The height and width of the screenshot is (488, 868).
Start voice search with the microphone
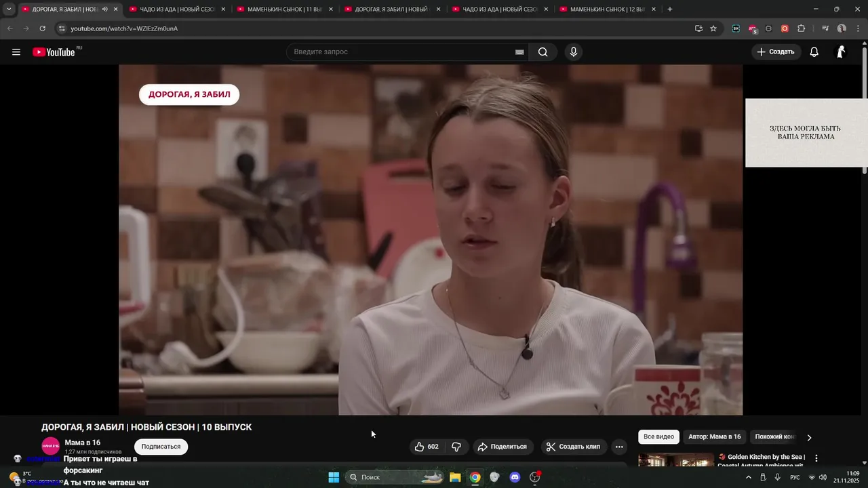click(x=574, y=52)
